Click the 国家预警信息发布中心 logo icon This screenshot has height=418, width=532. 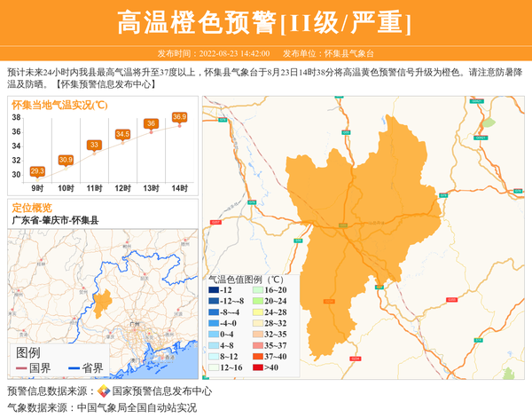(x=104, y=391)
